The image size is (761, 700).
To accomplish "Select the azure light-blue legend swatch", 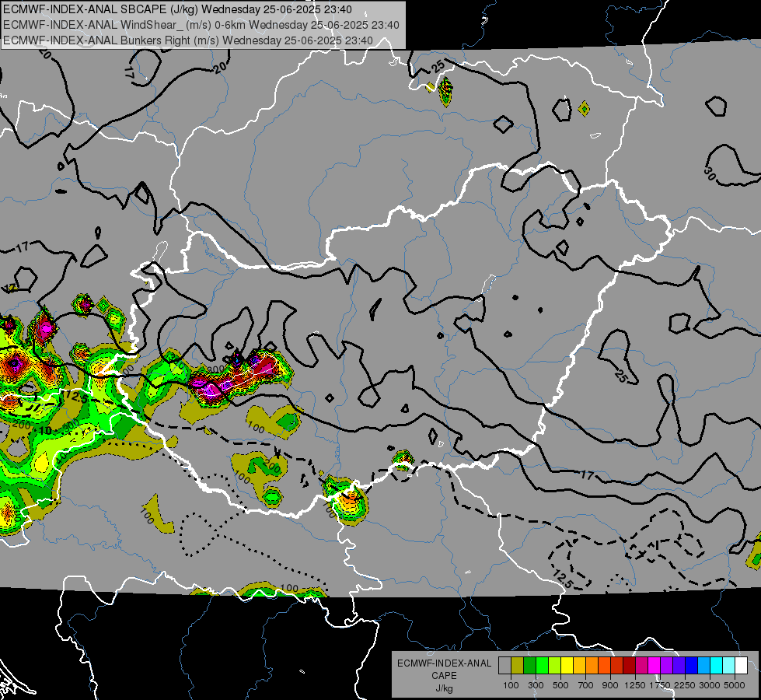I will [704, 665].
